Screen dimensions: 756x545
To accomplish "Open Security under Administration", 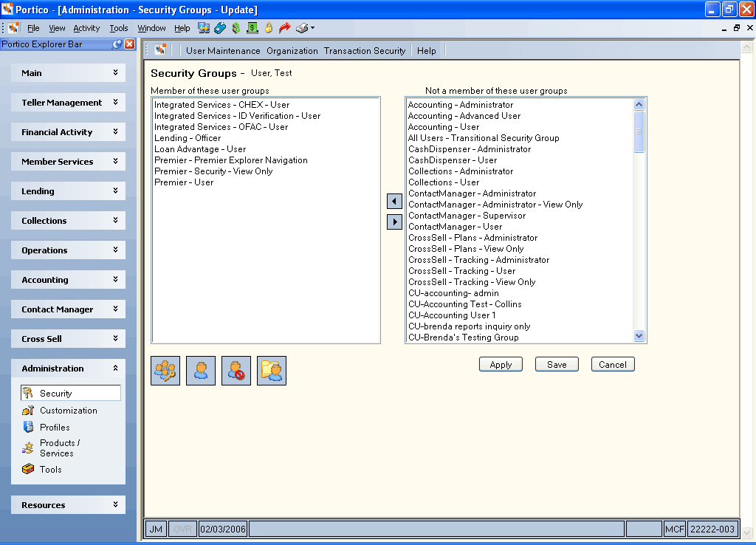I will click(x=70, y=393).
